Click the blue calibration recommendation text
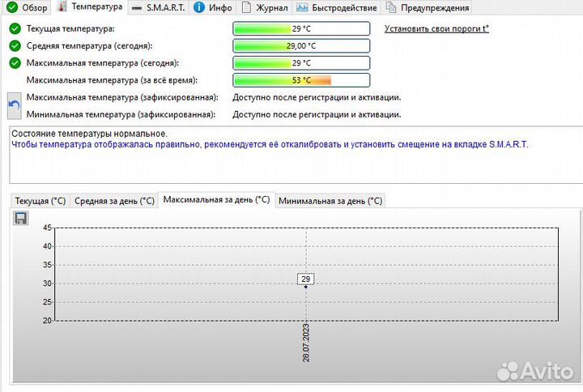The image size is (583, 392). [x=270, y=144]
